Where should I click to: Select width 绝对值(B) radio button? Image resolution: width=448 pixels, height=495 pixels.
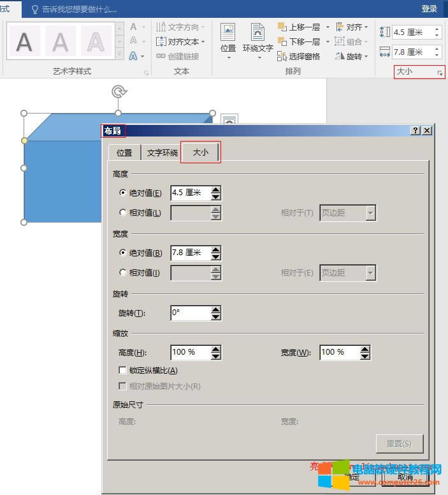click(x=123, y=253)
